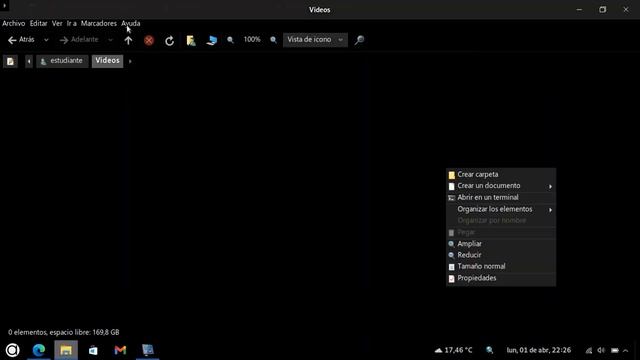The width and height of the screenshot is (640, 360).
Task: Open Propiedades from context menu
Action: click(501, 278)
